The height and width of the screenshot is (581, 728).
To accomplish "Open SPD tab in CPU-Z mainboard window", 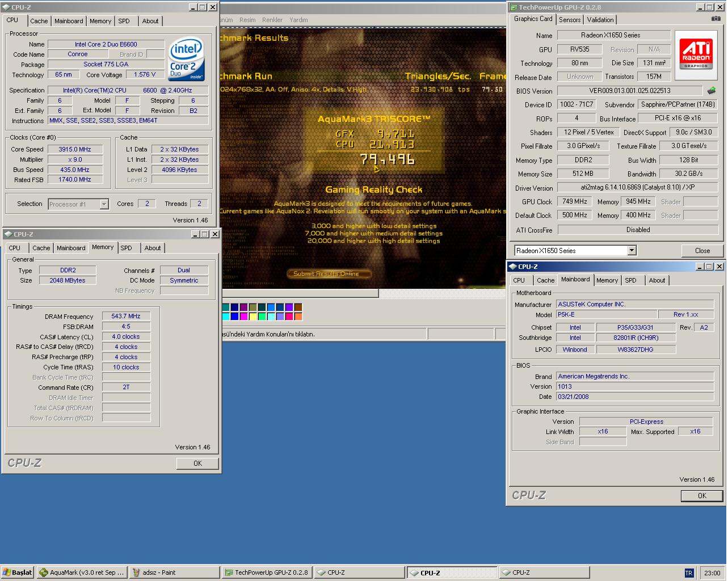I will (x=630, y=280).
